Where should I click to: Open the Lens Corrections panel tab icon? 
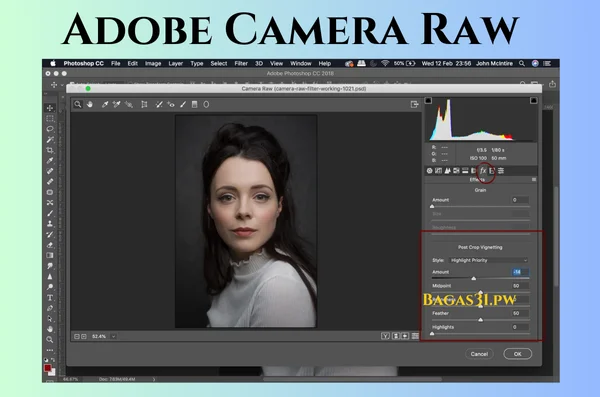point(474,171)
